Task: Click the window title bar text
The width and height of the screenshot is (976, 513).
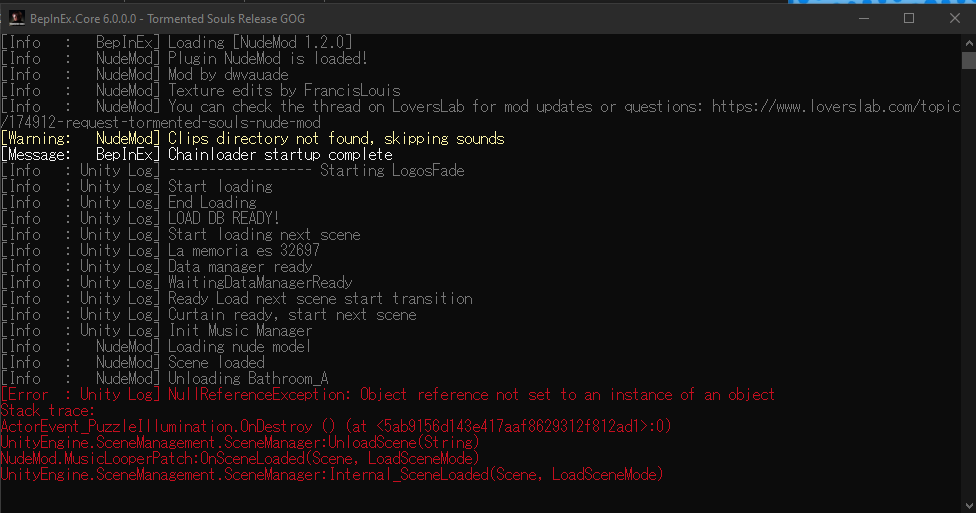Action: 167,19
